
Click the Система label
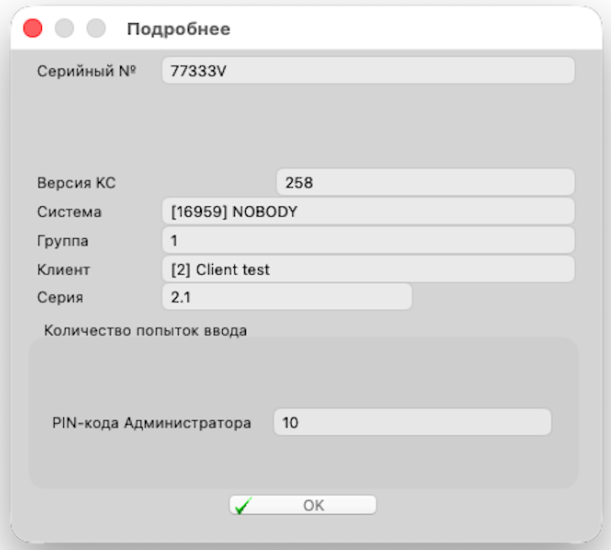pos(69,212)
